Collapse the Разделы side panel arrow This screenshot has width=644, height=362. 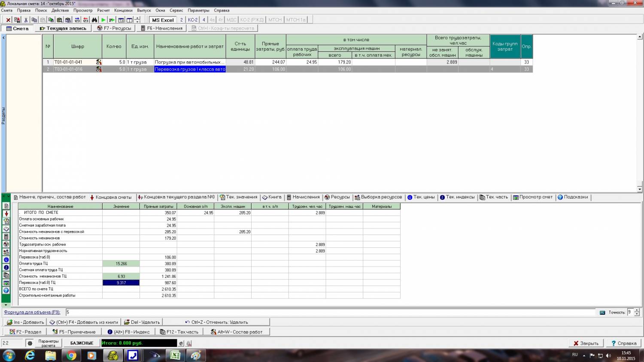coord(3,38)
